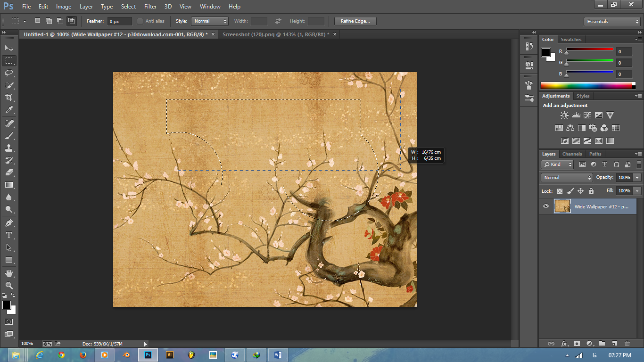
Task: Click the Create new layer icon
Action: point(614,344)
